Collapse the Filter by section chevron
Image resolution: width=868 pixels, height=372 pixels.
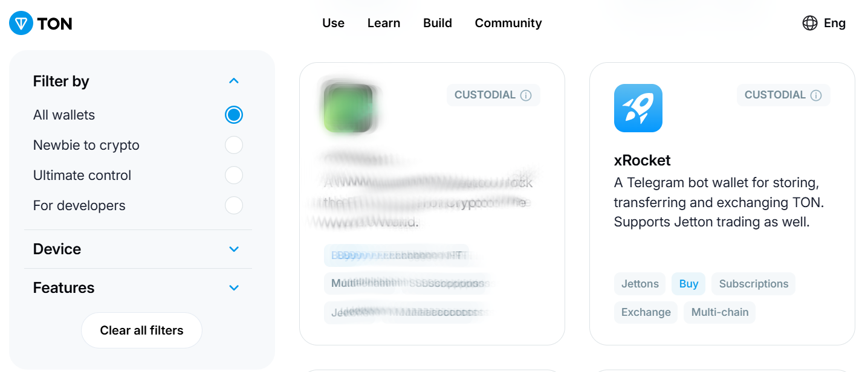(234, 81)
